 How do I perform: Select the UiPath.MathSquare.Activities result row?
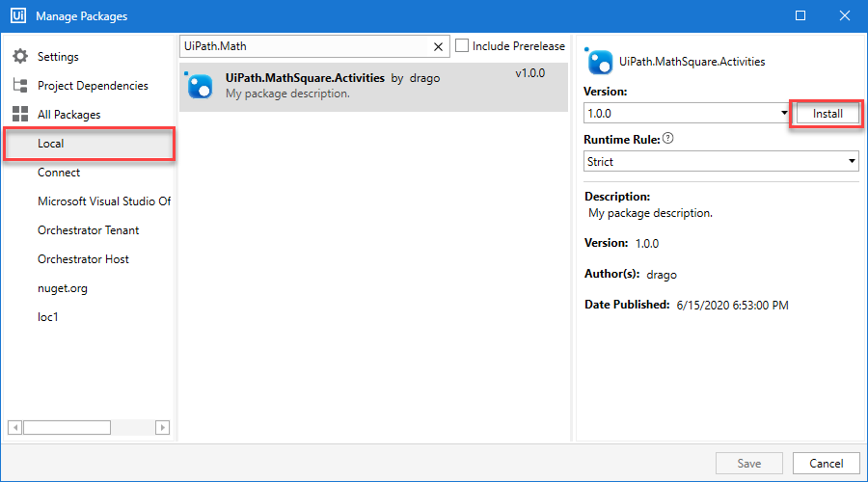point(373,87)
